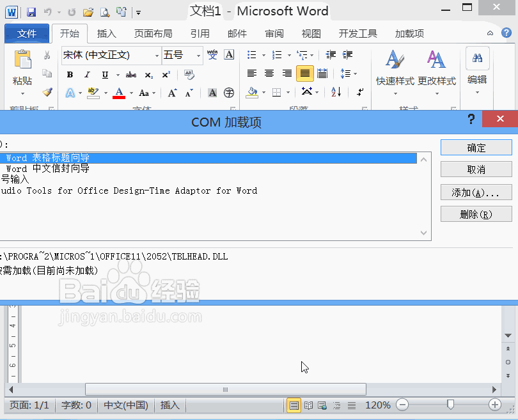The height and width of the screenshot is (420, 518).
Task: Open 更改样式 Change Styles menu
Action: 437,72
